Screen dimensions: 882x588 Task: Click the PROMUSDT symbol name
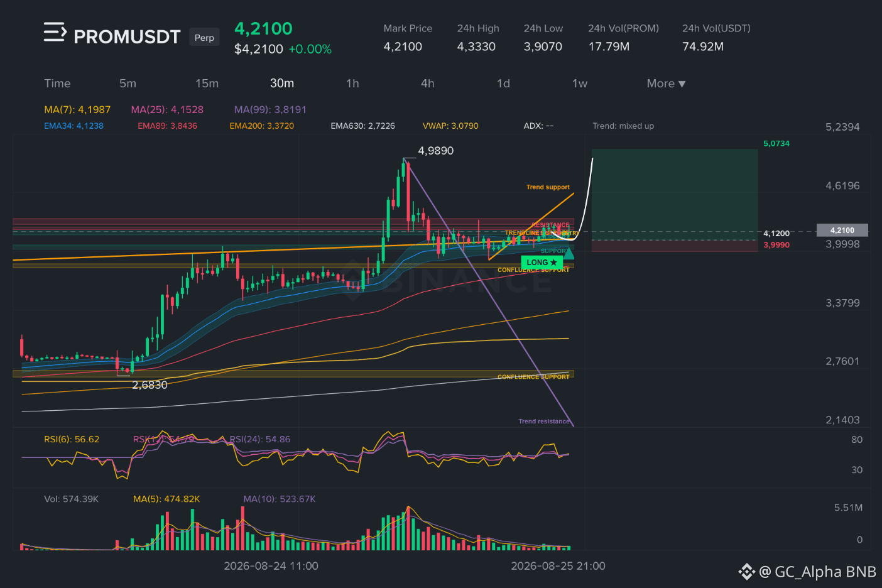click(x=127, y=37)
